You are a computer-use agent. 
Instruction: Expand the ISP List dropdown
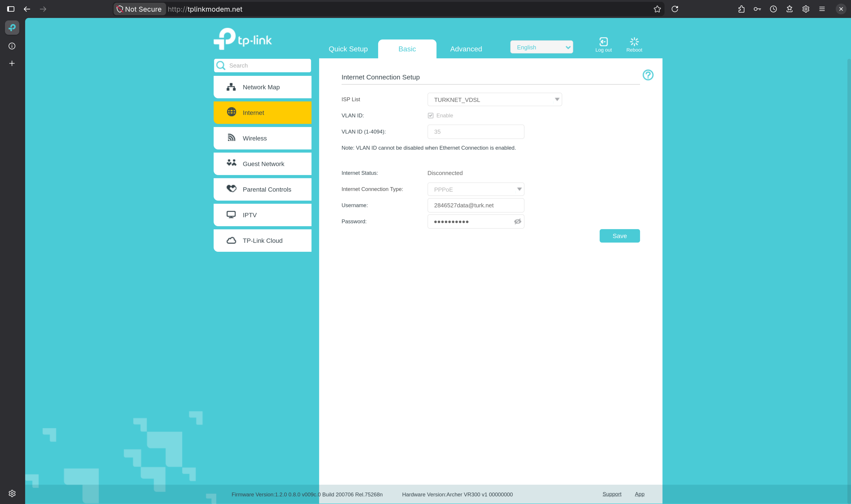tap(495, 99)
